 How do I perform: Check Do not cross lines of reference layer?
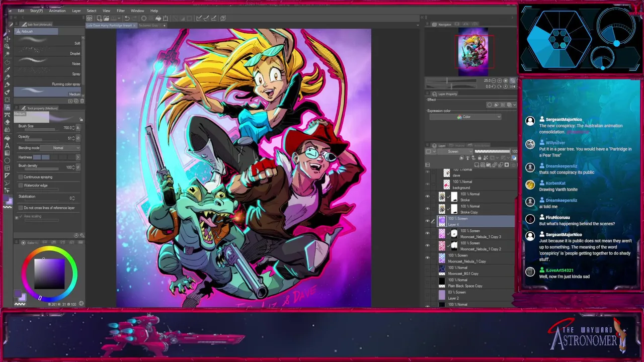click(21, 208)
